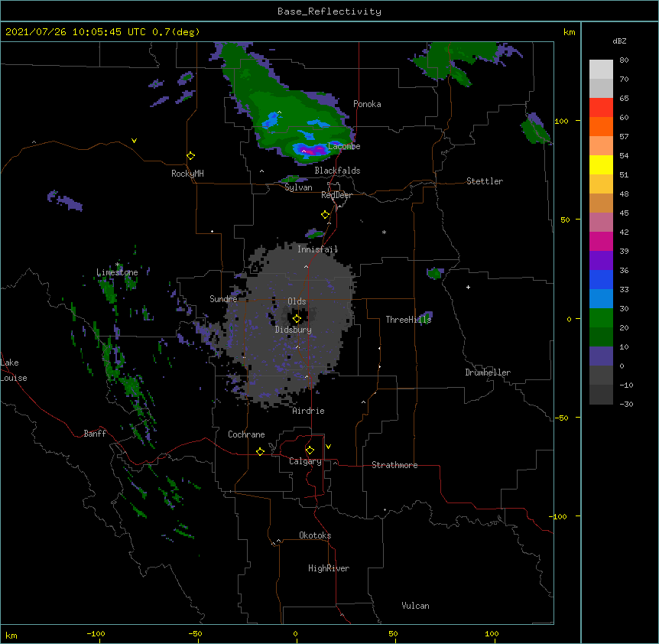The width and height of the screenshot is (659, 644).
Task: Click the Base_Reflectivity title text
Action: [329, 11]
